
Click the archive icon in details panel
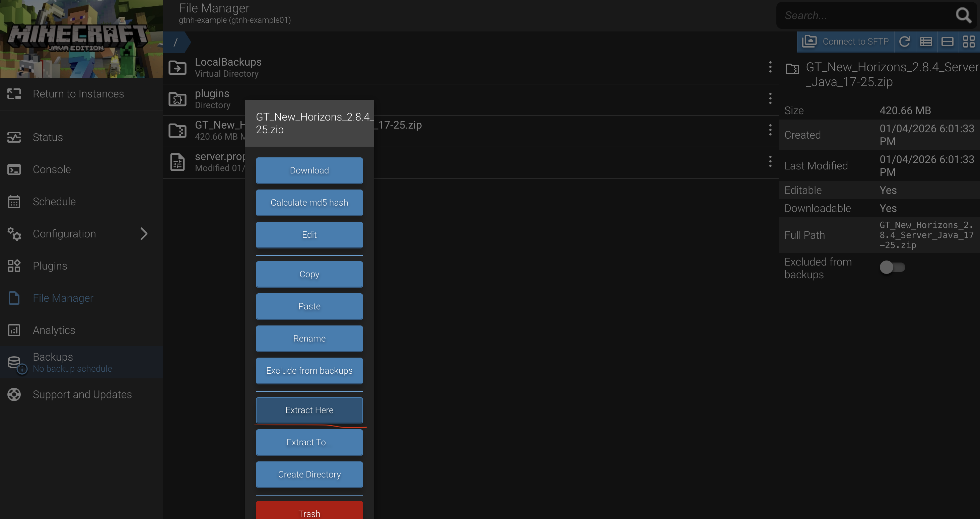792,69
